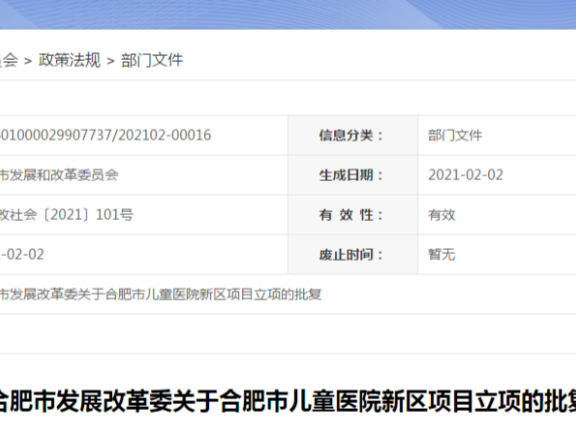The width and height of the screenshot is (576, 432).
Task: Select the 有效 validity value
Action: point(442,215)
